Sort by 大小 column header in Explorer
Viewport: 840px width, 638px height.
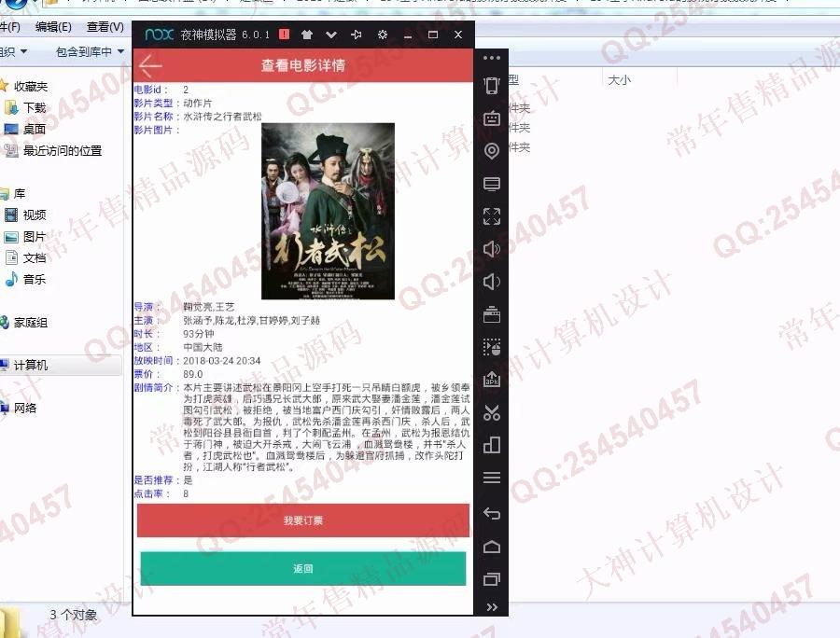620,80
